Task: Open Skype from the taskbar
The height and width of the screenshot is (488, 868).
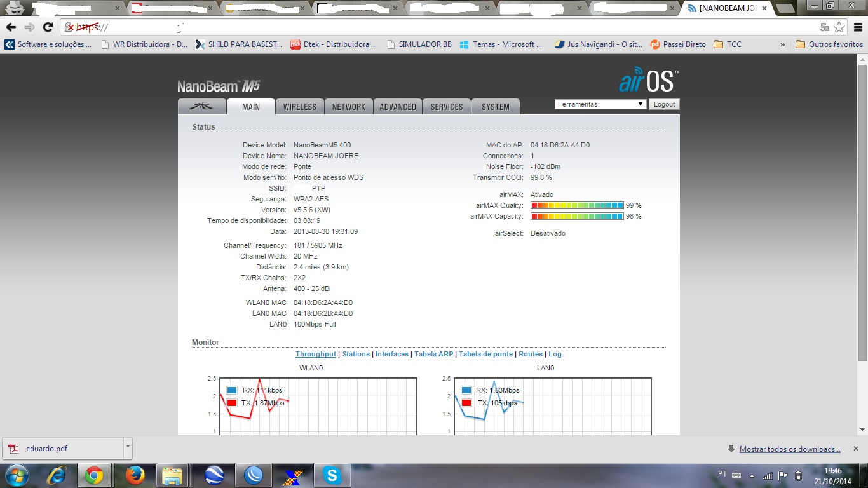Action: coord(332,475)
